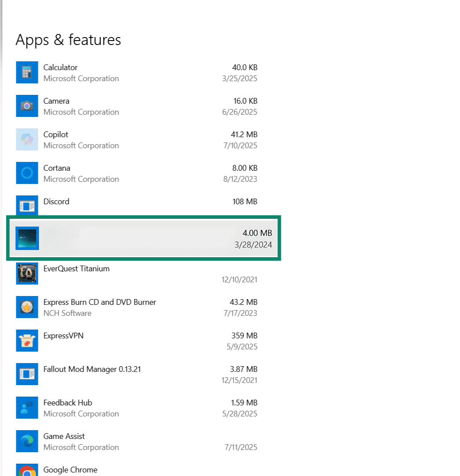Select the Fallout Mod Manager list entry

[x=132, y=374]
